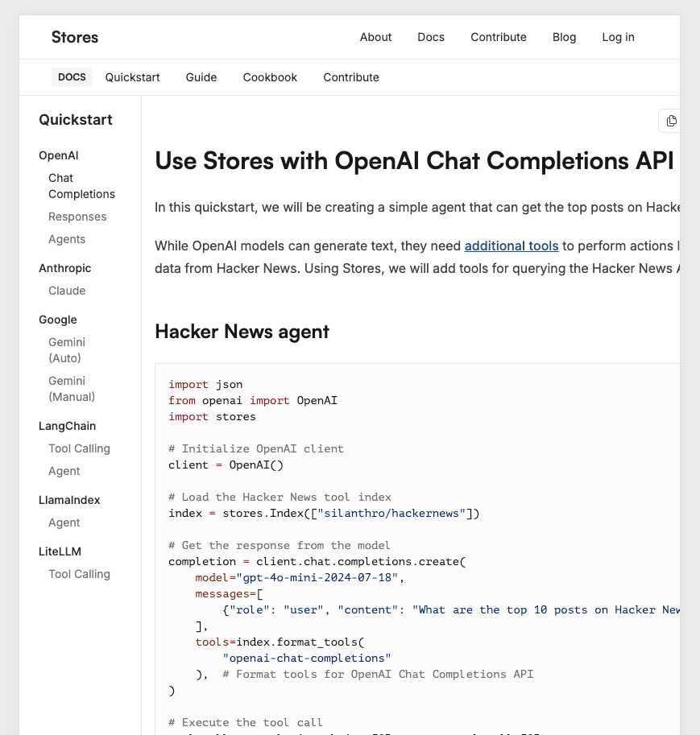Open Tool Calling under LangChain
This screenshot has width=700, height=735.
[79, 448]
